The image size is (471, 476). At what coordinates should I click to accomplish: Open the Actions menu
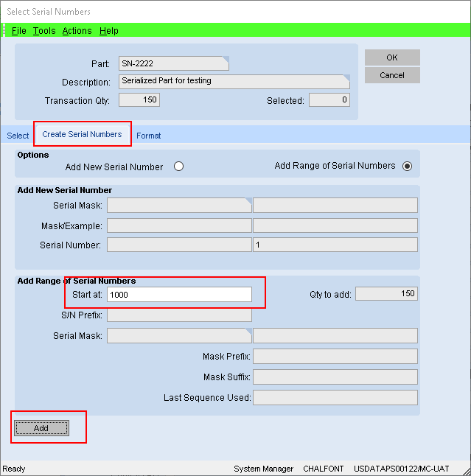coord(77,31)
